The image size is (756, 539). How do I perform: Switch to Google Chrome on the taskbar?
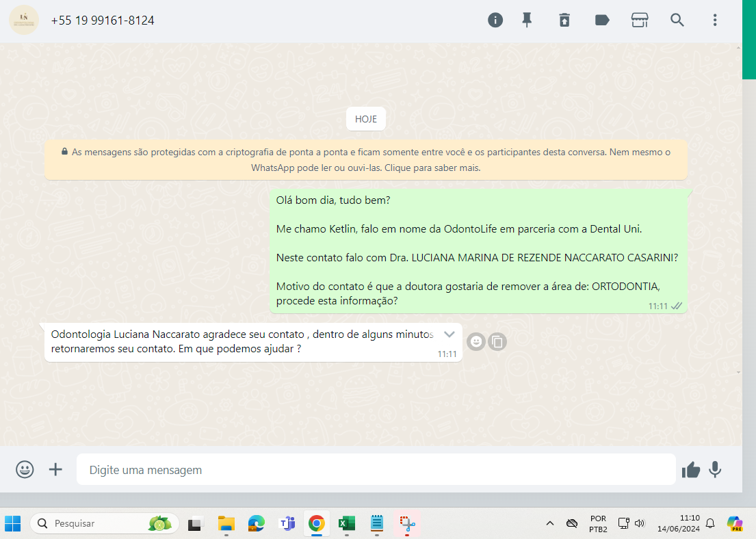pos(317,523)
